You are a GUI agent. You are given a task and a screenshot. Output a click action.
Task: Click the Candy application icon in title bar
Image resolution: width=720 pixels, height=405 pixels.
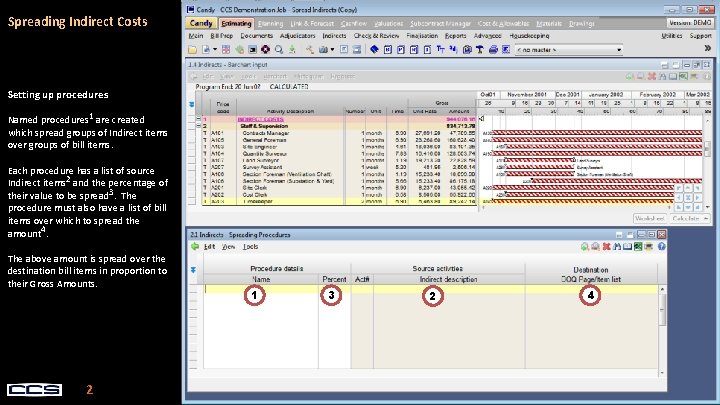(x=191, y=9)
